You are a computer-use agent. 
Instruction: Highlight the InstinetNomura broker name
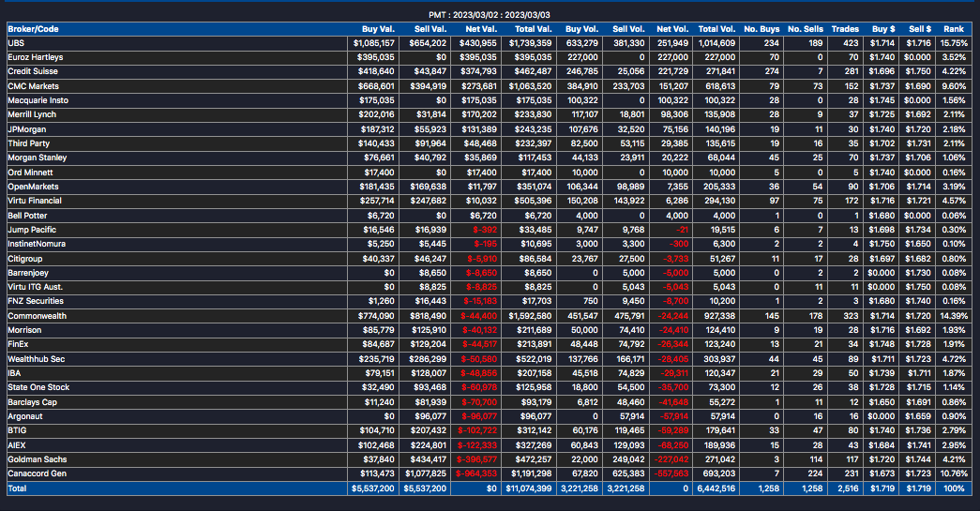(37, 244)
